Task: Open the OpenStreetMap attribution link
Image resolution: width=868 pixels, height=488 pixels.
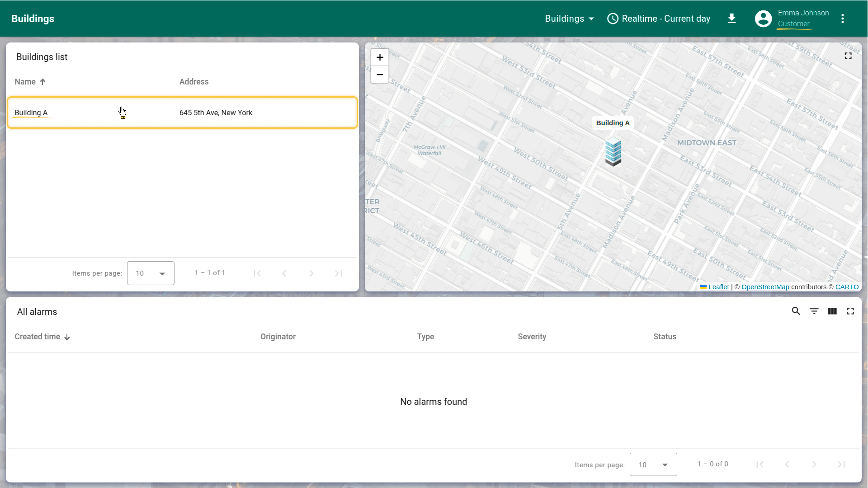Action: [x=765, y=287]
